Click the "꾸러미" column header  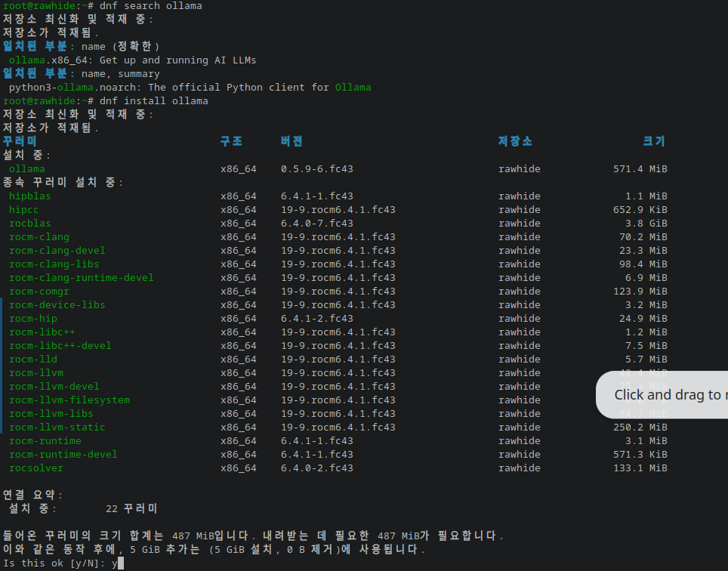coord(20,141)
